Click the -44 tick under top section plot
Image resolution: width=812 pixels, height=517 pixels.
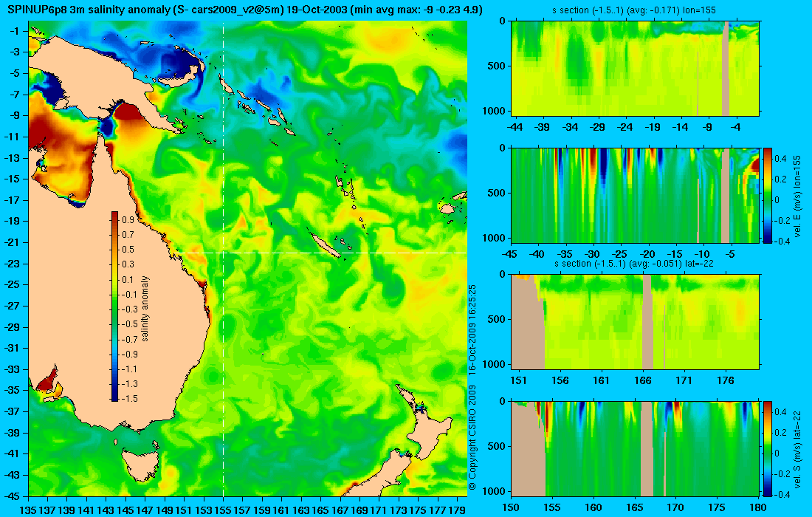515,127
